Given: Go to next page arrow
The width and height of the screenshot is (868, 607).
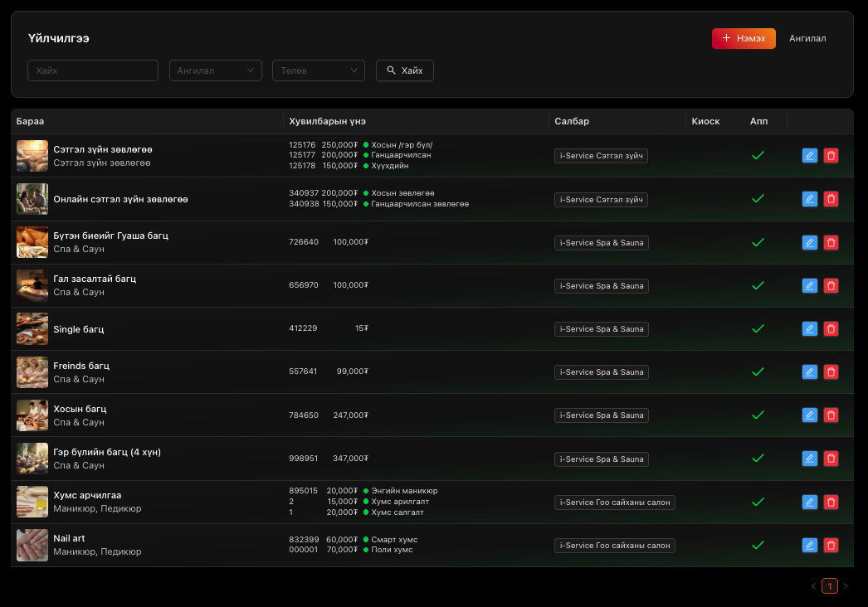Looking at the screenshot, I should 846,586.
